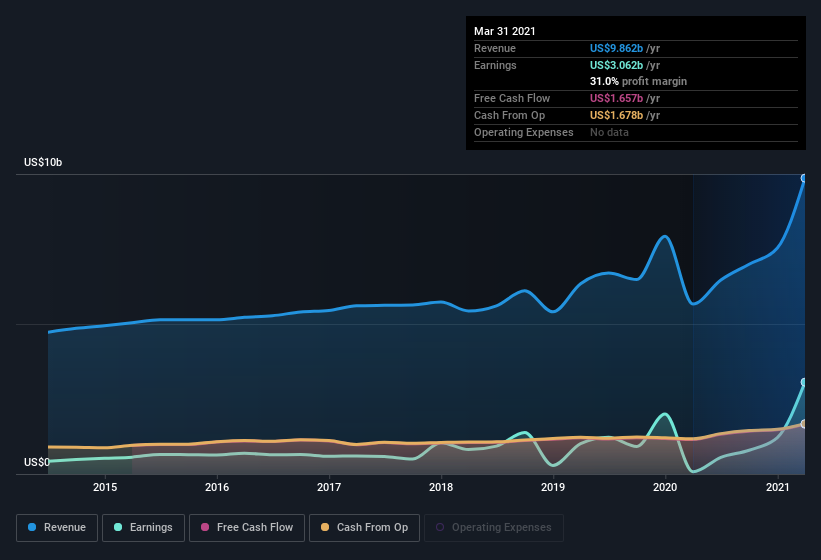Viewport: 821px width, 560px height.
Task: Click the US$1.678b cash from op value
Action: tap(616, 115)
